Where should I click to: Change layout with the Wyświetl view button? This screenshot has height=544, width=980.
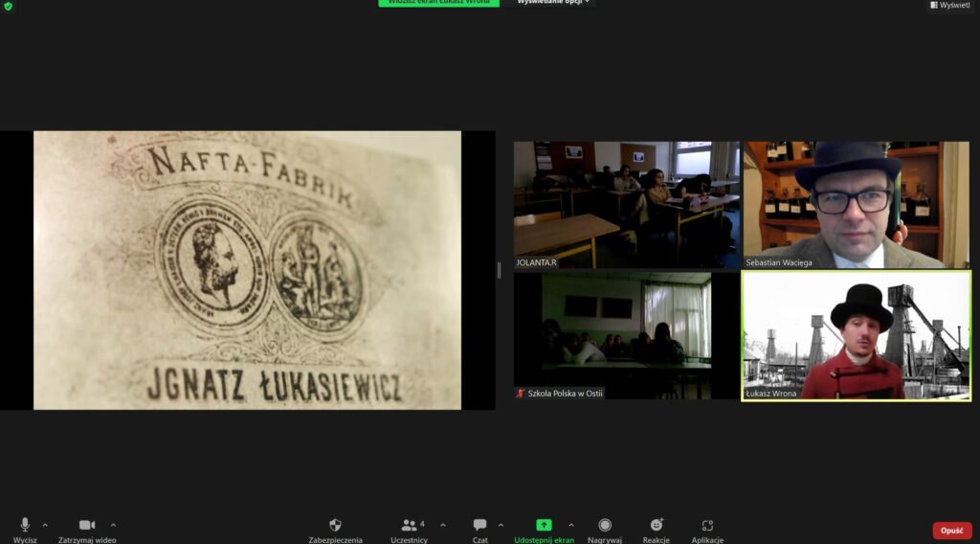coord(950,5)
